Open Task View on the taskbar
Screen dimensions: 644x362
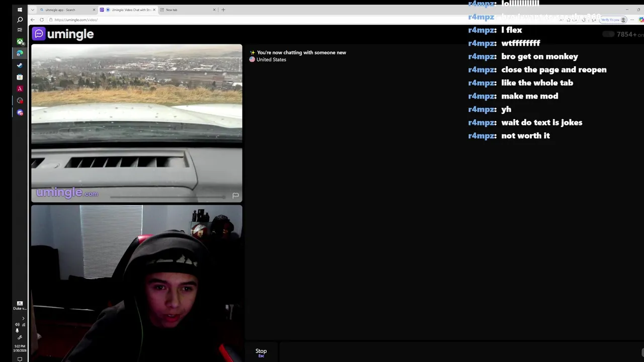pyautogui.click(x=20, y=30)
